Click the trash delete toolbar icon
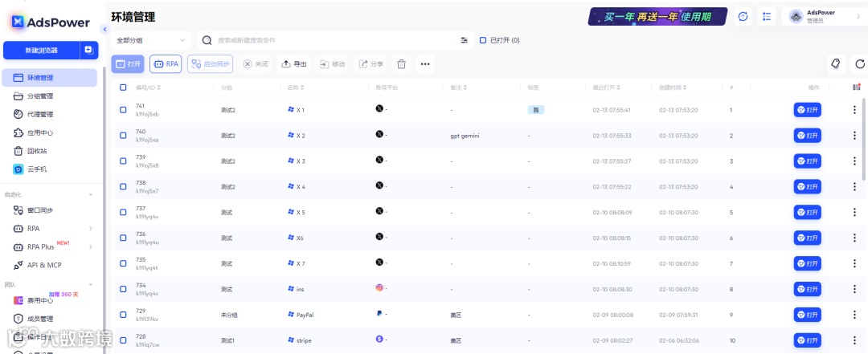Image resolution: width=868 pixels, height=354 pixels. [401, 64]
